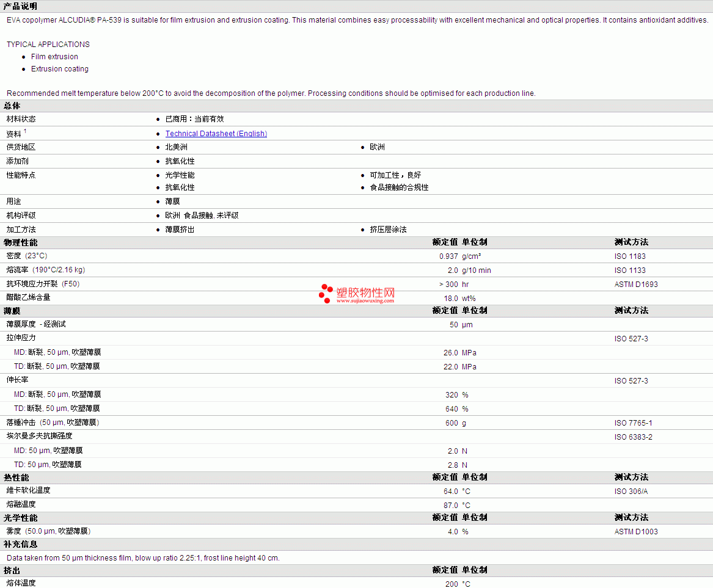Image resolution: width=713 pixels, height=588 pixels.
Task: Click the 熔体温度 row label
Action: coord(21,584)
